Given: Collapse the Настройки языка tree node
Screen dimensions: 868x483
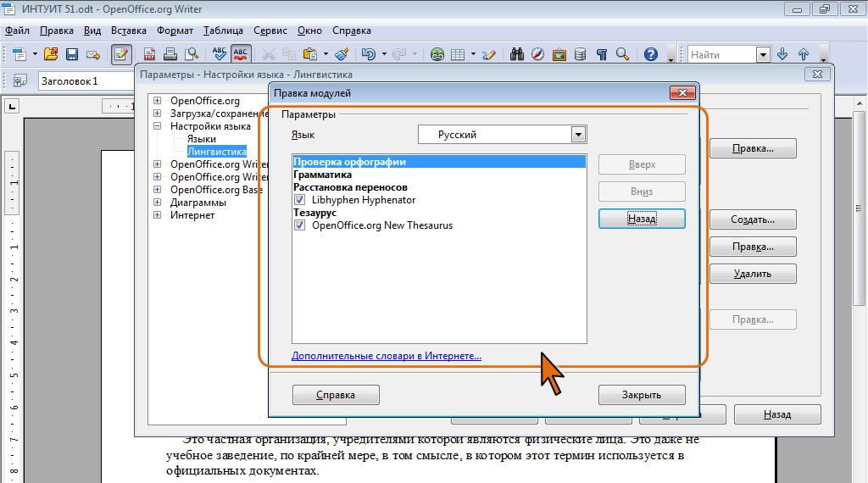Looking at the screenshot, I should [158, 126].
